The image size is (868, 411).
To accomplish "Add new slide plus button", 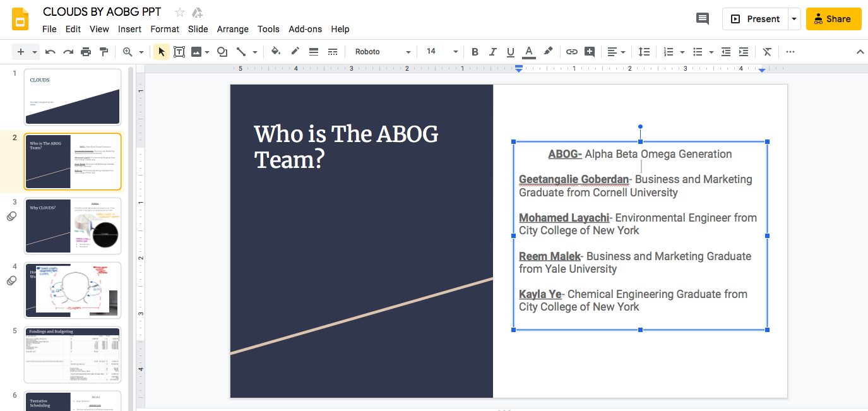I will click(21, 52).
